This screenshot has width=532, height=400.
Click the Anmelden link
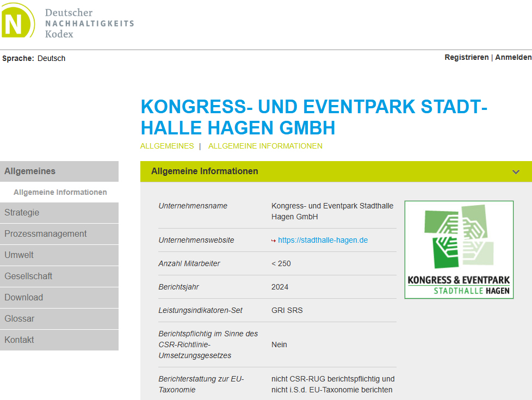(513, 58)
